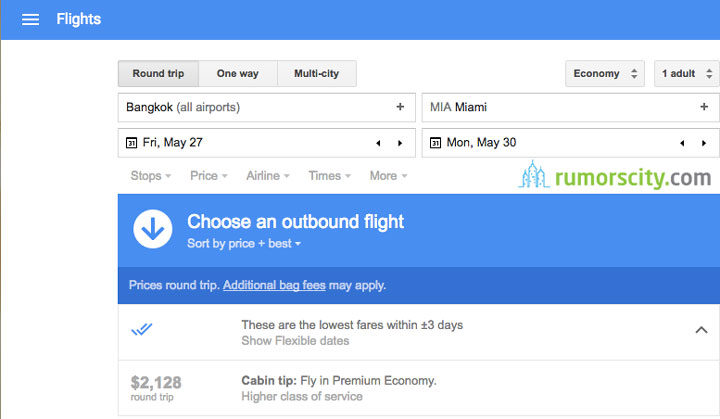The width and height of the screenshot is (720, 419).
Task: Move return date to previous day arrow
Action: pyautogui.click(x=682, y=143)
